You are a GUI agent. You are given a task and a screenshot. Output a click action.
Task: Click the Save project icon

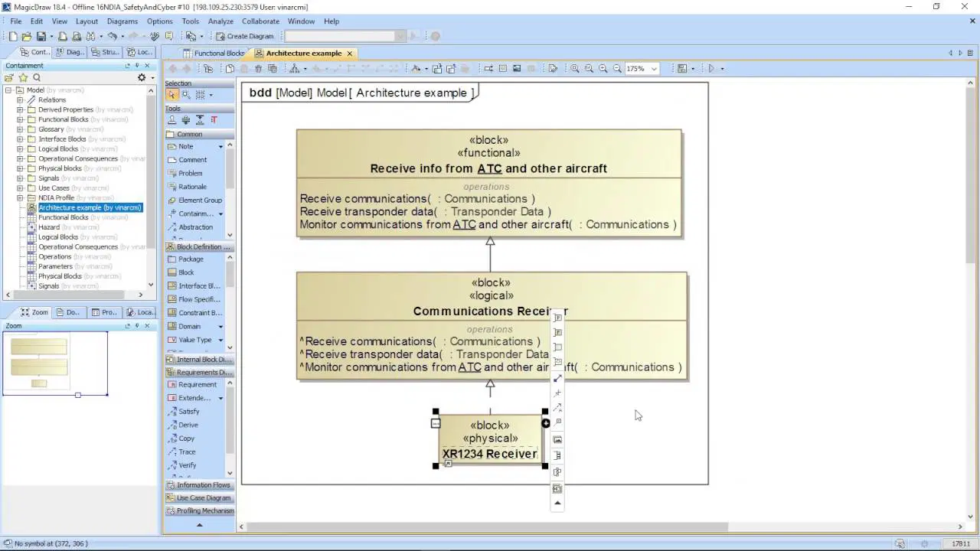[41, 36]
